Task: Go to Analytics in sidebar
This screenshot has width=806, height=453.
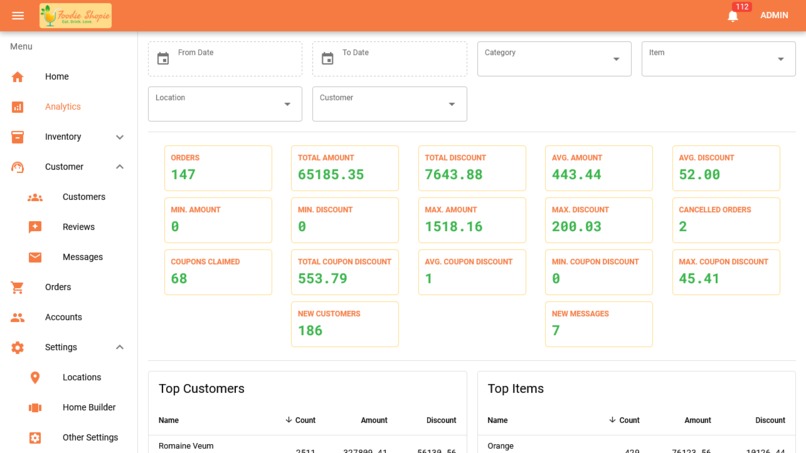Action: [63, 106]
